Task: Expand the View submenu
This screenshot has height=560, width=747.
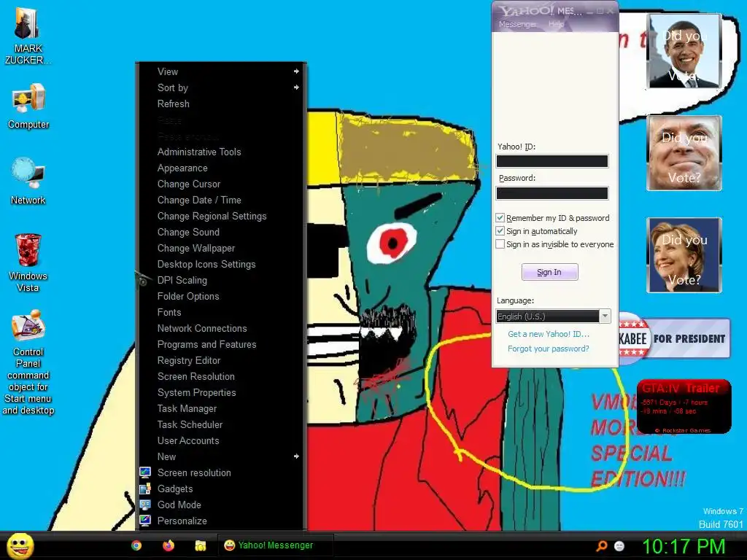Action: click(222, 72)
